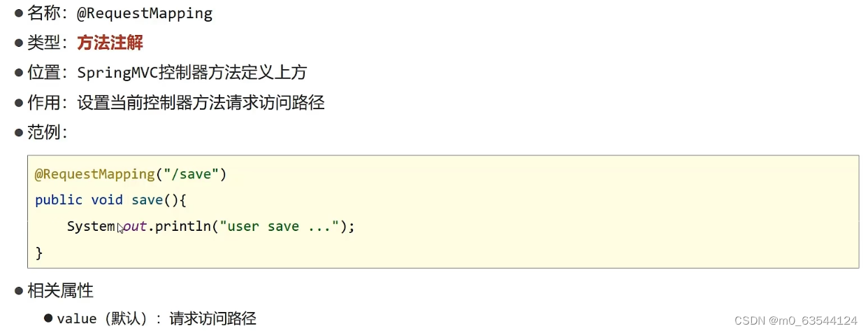Viewport: 868px width, 333px height.
Task: Click the bullet before value（默认）
Action: coord(48,318)
